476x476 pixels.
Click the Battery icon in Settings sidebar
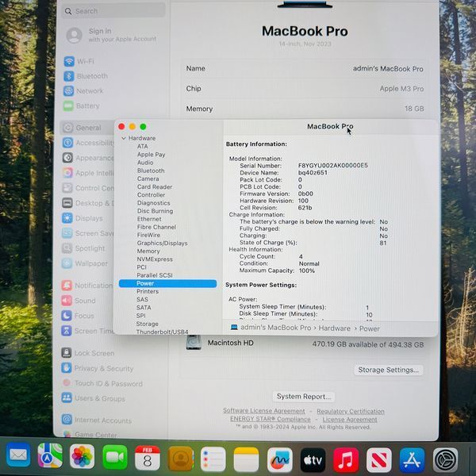click(x=68, y=106)
